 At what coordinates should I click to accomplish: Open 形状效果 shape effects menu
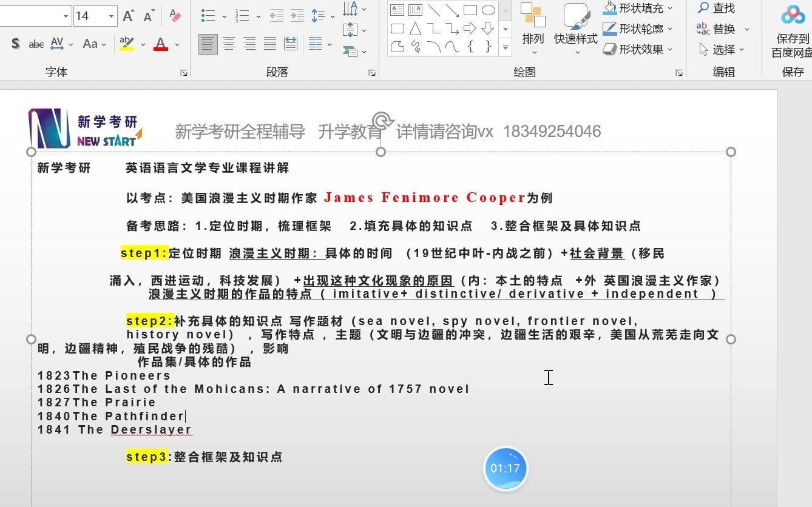pyautogui.click(x=638, y=49)
